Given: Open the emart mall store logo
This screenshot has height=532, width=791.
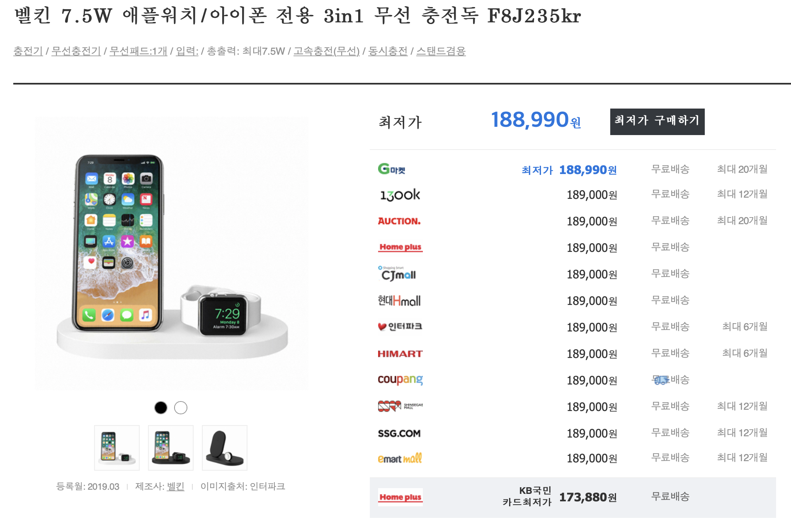Looking at the screenshot, I should coord(400,458).
